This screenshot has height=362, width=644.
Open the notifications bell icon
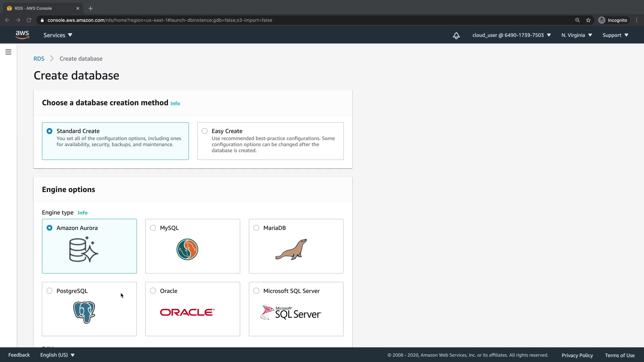click(456, 36)
